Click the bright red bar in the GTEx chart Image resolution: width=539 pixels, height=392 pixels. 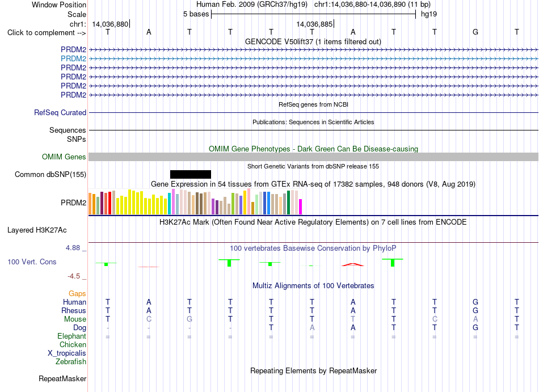pyautogui.click(x=110, y=203)
